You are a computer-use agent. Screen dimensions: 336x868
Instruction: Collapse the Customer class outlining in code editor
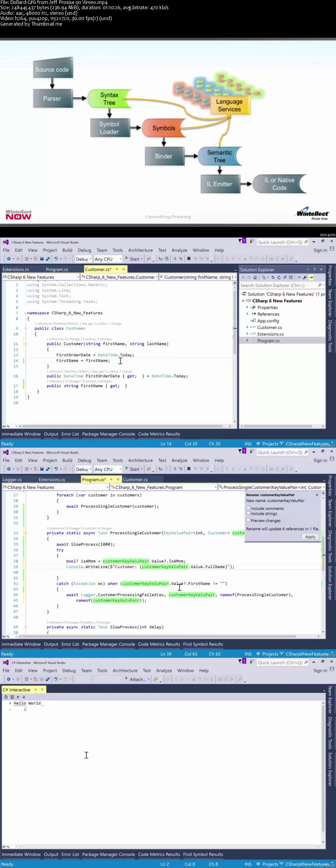click(x=26, y=328)
